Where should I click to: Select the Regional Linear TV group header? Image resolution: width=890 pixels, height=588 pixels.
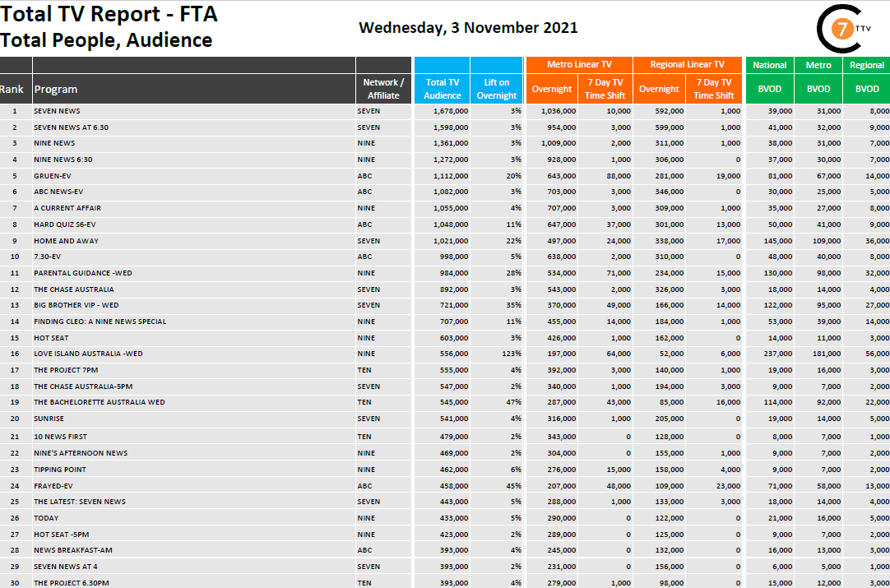pos(687,65)
